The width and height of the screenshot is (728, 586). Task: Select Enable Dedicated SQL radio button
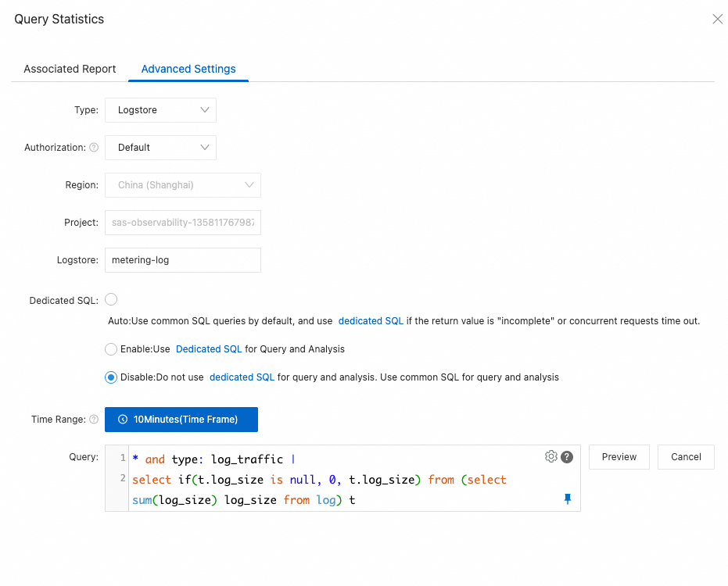click(111, 349)
